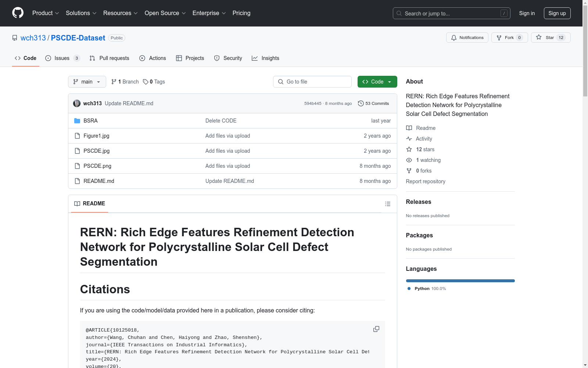Screen dimensions: 588x368
Task: Switch to the Actions tab
Action: coord(153,58)
